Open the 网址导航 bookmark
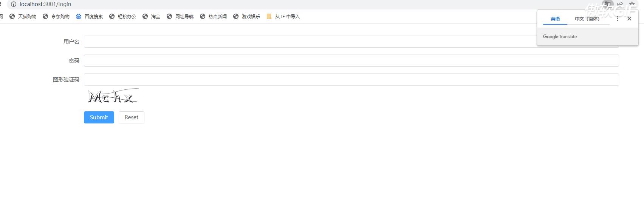This screenshot has width=644, height=220. (180, 17)
